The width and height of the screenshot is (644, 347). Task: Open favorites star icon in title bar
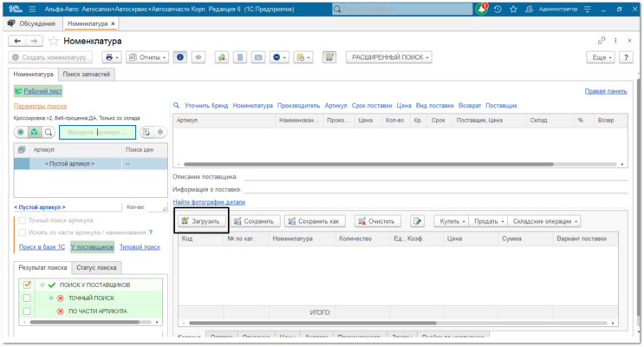click(x=513, y=9)
